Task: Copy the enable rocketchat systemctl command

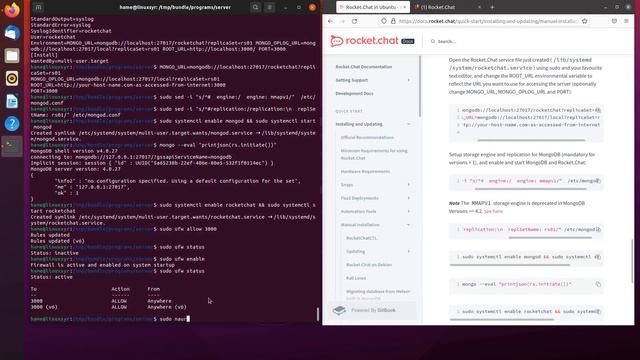Action: point(598,311)
